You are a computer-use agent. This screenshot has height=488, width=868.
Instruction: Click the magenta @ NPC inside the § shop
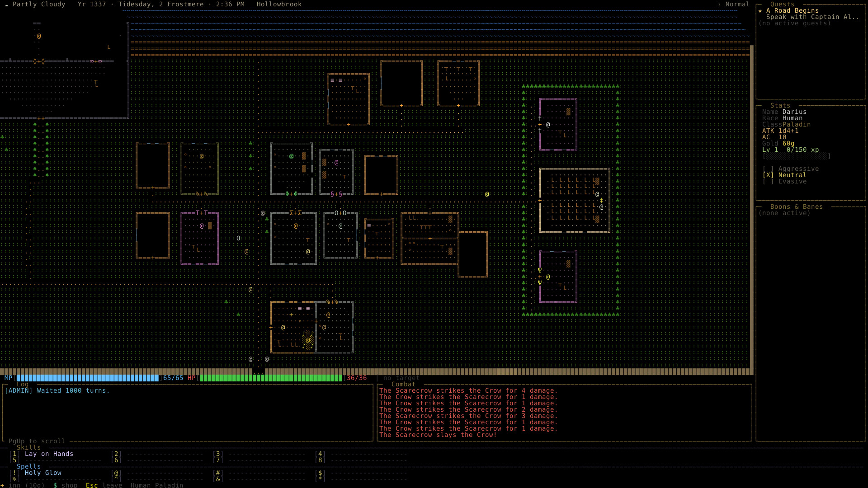click(x=336, y=163)
